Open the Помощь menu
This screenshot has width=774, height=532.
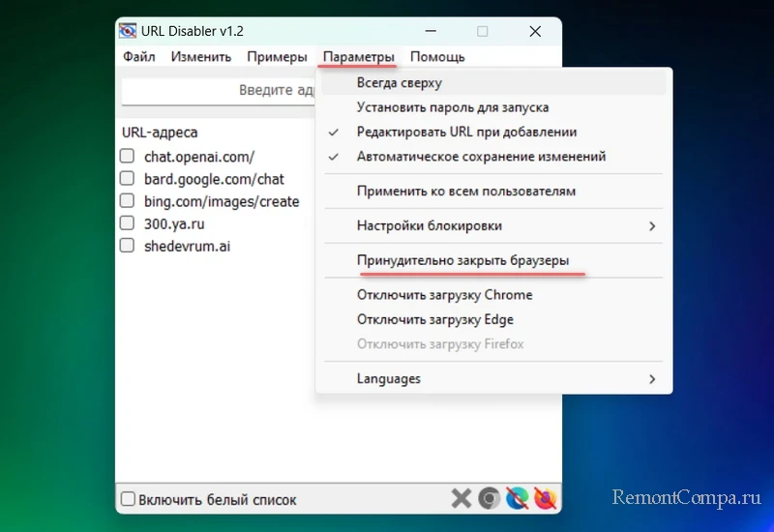[x=437, y=57]
